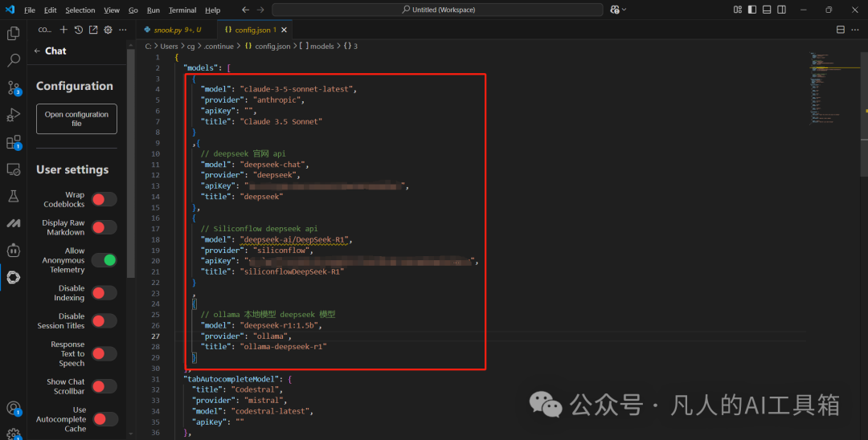The image size is (868, 440).
Task: Click cg folder in breadcrumb
Action: pyautogui.click(x=191, y=47)
